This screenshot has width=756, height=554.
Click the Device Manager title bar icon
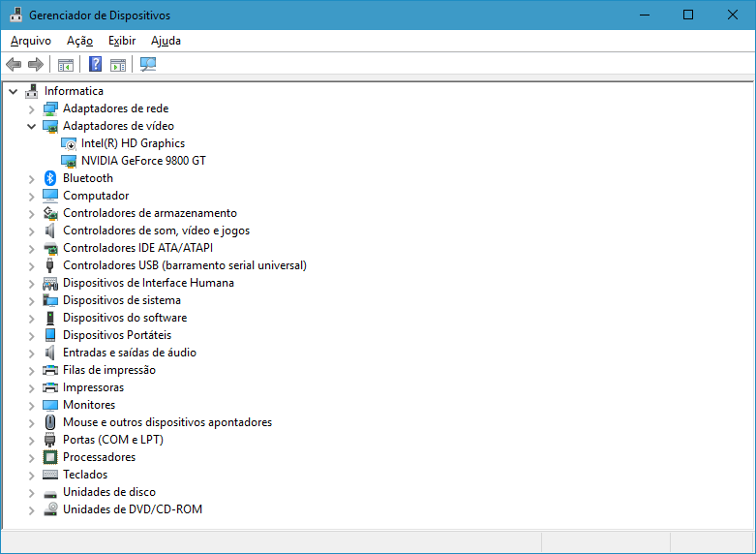click(15, 15)
